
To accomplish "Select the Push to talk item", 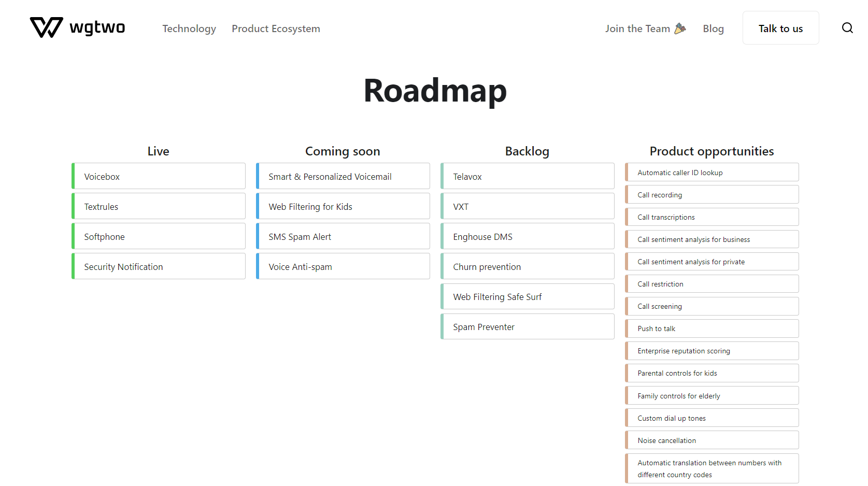I will [712, 328].
